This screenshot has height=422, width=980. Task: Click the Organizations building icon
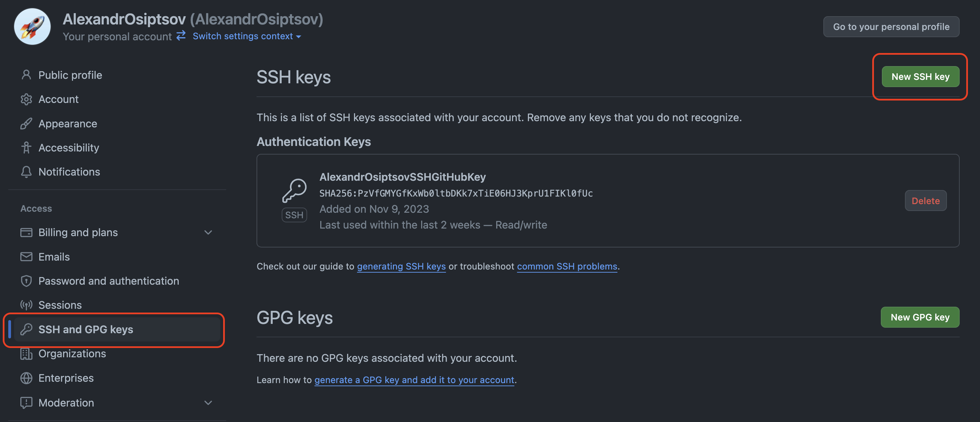[x=26, y=354]
